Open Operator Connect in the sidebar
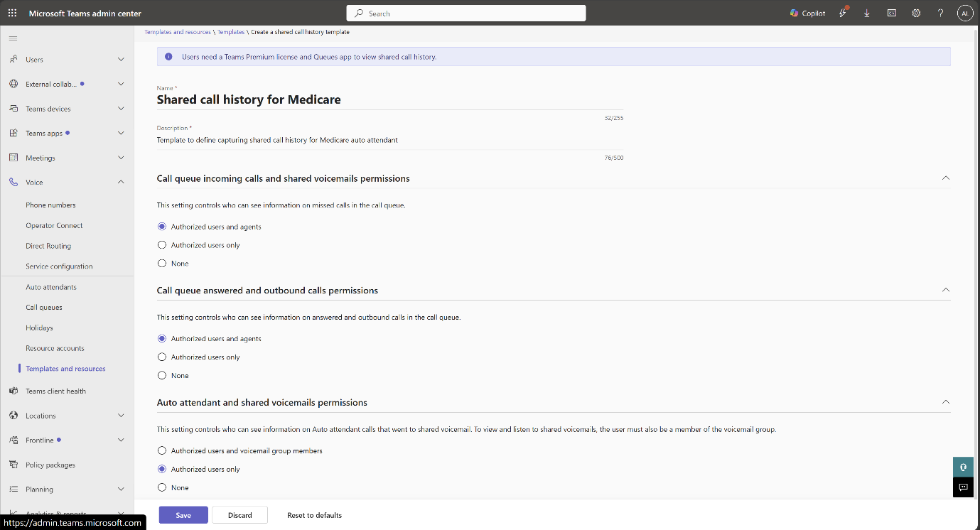Viewport: 980px width, 530px height. click(54, 226)
